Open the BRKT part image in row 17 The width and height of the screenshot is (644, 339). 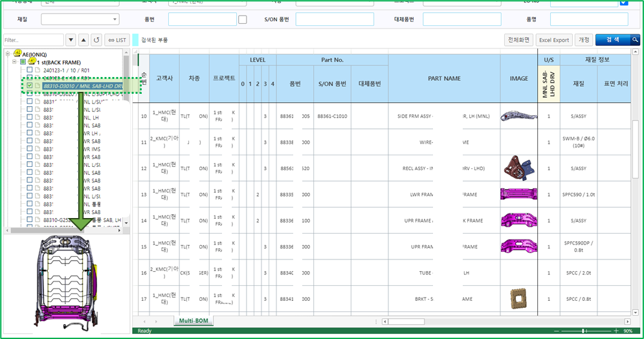518,298
